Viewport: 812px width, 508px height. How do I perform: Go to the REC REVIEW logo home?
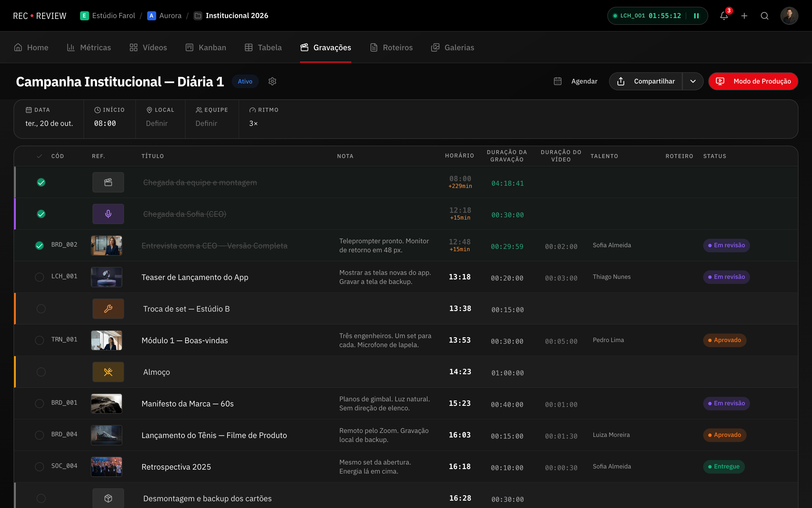pyautogui.click(x=39, y=16)
